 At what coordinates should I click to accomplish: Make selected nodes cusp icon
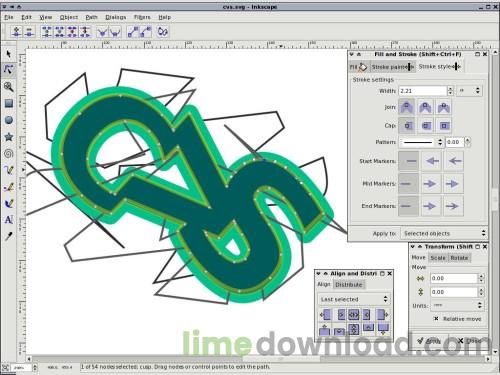coord(102,32)
